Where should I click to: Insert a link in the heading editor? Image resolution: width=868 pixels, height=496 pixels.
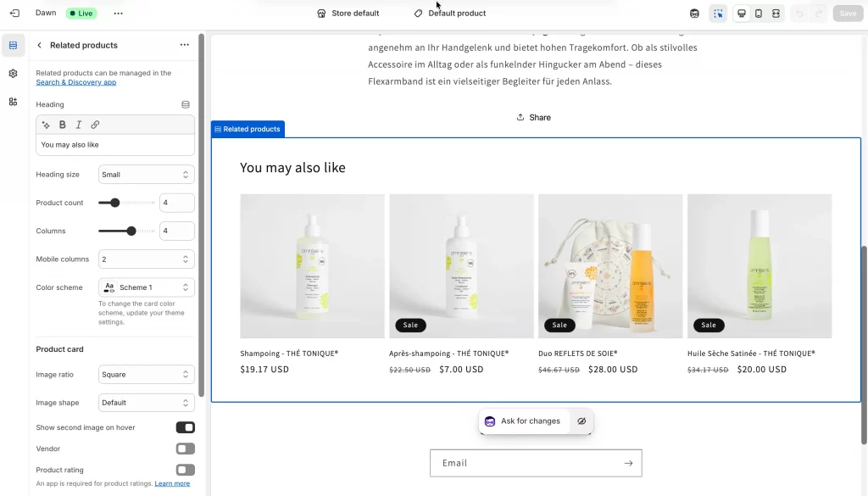[95, 124]
